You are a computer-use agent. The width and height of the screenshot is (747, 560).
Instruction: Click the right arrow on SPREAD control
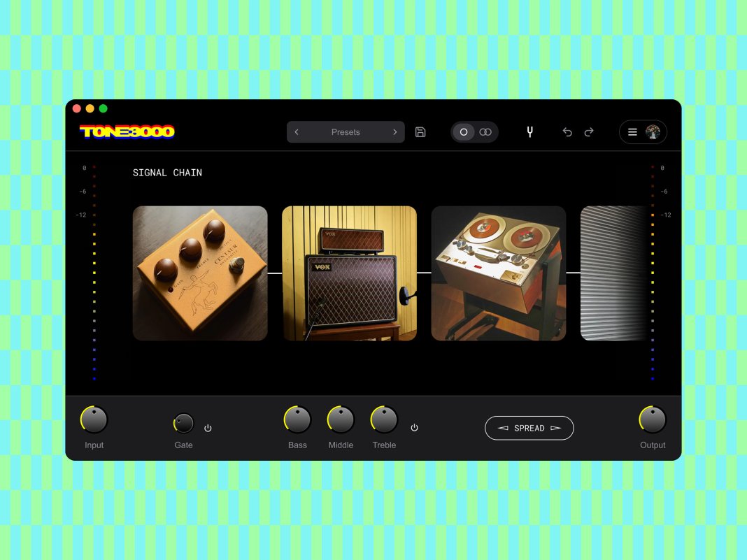pos(555,428)
